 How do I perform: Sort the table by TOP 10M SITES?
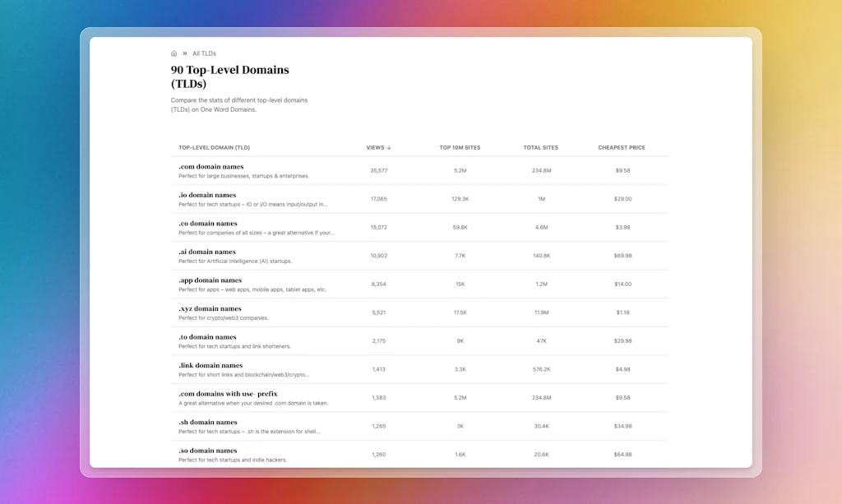(460, 147)
